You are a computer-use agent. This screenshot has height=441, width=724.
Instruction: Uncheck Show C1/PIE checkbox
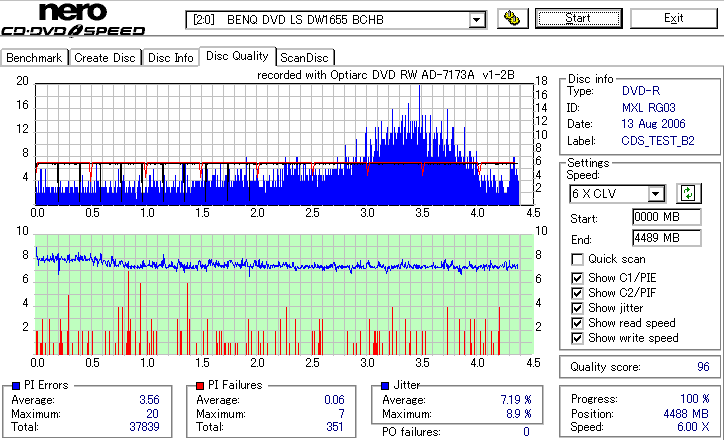(577, 278)
